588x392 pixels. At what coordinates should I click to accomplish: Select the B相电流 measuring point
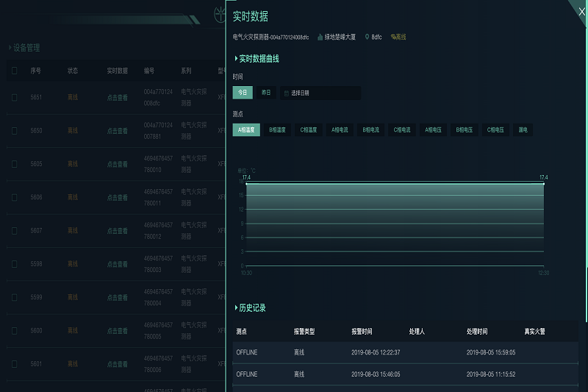(370, 129)
